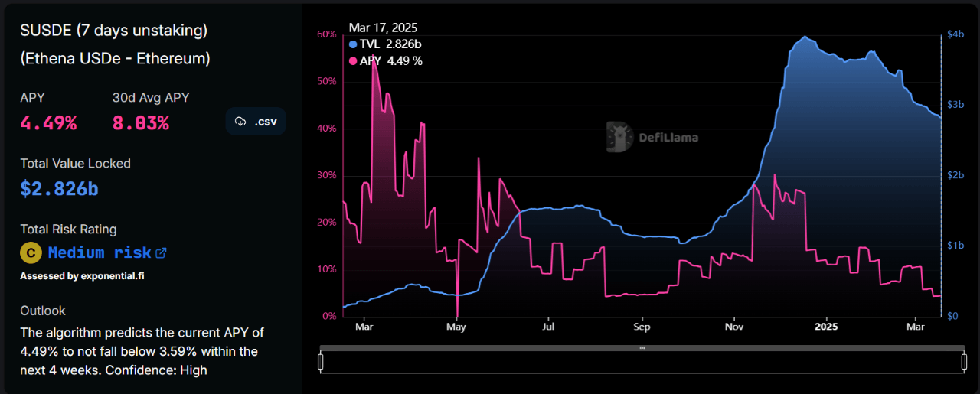Image resolution: width=980 pixels, height=394 pixels.
Task: Click the yellow C risk rating badge
Action: click(31, 252)
